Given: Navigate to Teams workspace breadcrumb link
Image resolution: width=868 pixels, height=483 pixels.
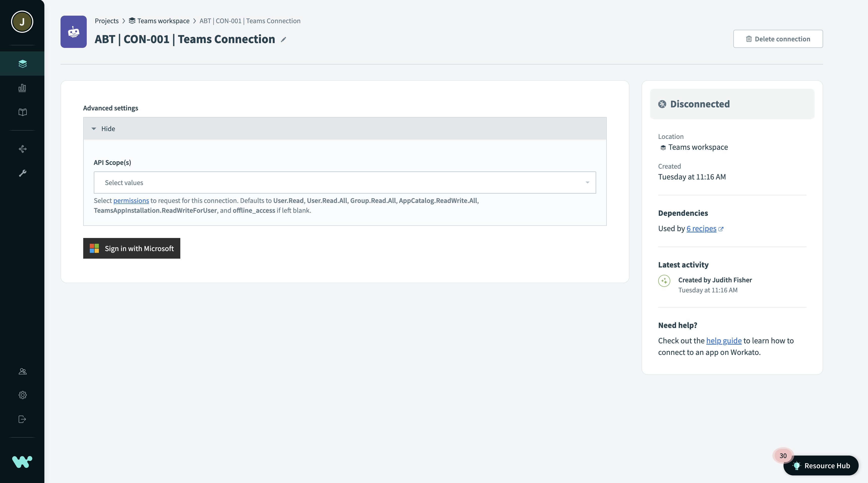Looking at the screenshot, I should click(x=163, y=21).
